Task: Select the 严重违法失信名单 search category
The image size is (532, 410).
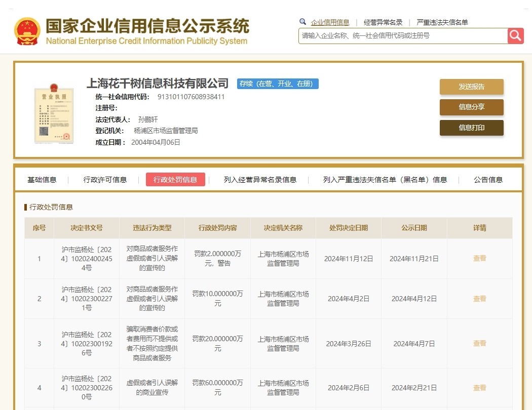Action: point(442,22)
